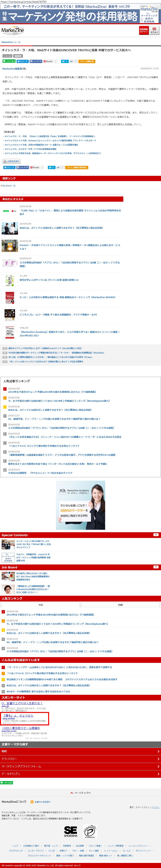Enable push notifications with プッシュ通知ON button
This screenshot has width=161, height=868.
87,61
